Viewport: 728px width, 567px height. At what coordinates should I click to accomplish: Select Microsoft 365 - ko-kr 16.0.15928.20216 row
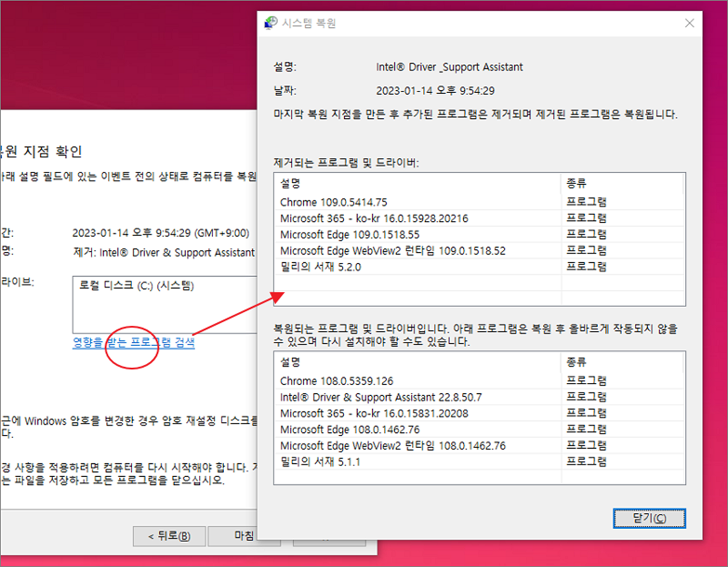pyautogui.click(x=480, y=219)
